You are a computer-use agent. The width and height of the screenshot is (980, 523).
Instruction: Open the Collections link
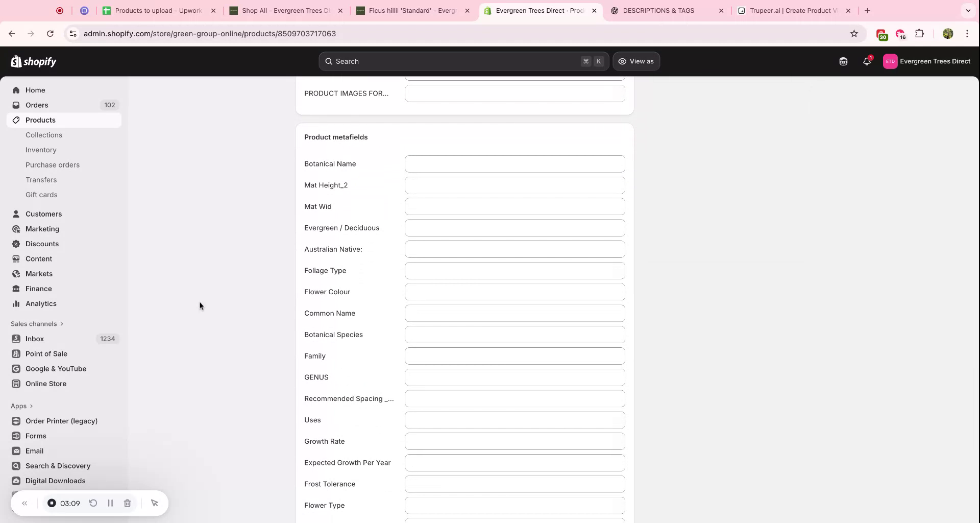44,135
